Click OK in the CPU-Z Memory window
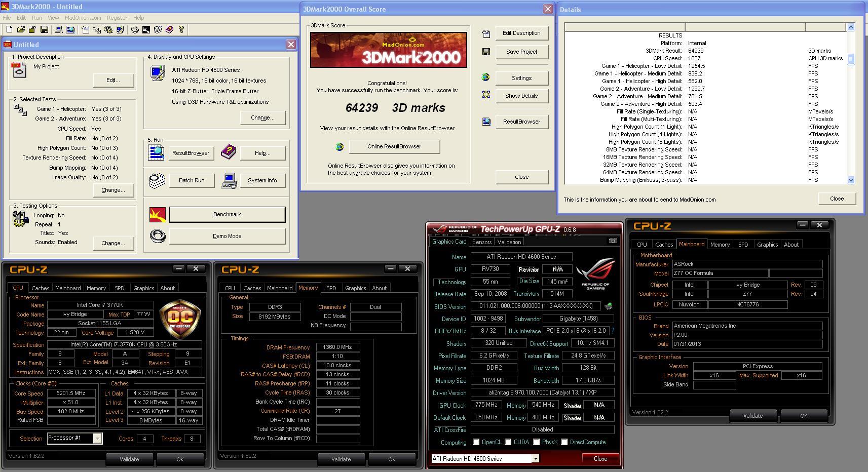 tap(392, 459)
